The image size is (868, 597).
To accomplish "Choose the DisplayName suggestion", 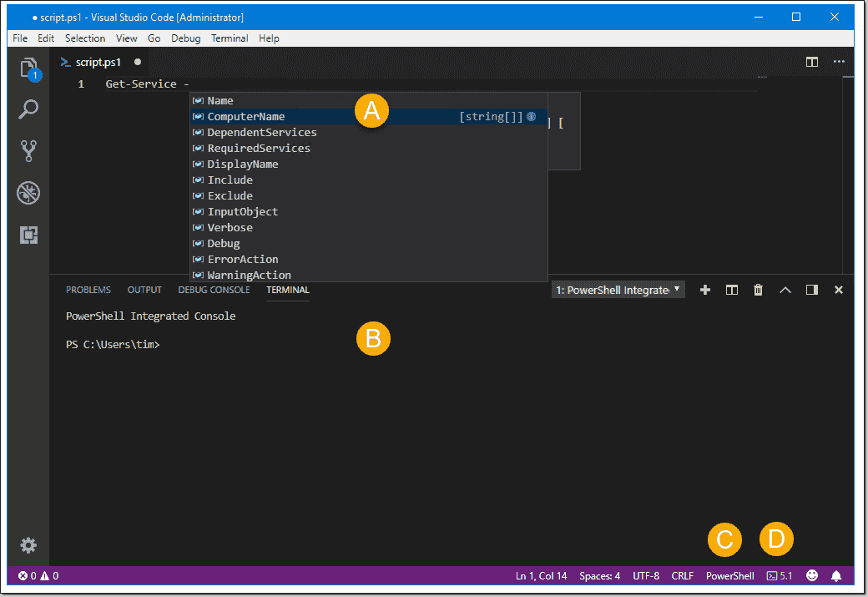I will 369,164.
